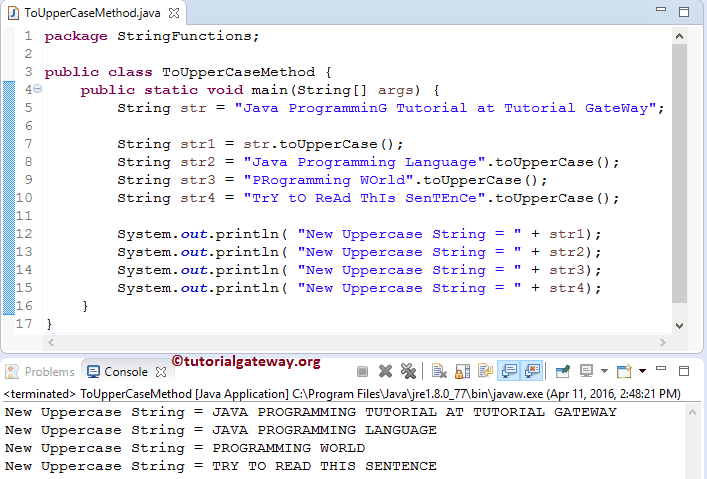Click console output 'PROGRAMMING WORLD'
This screenshot has width=707, height=479.
[x=289, y=448]
